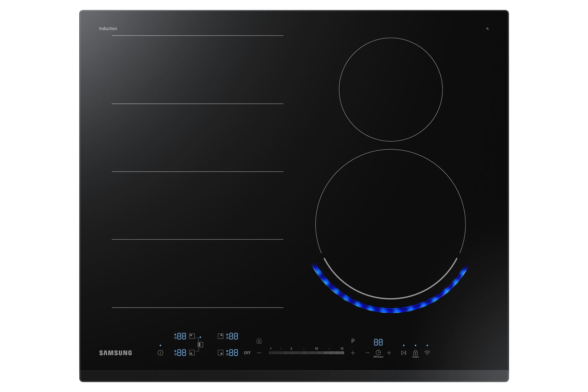Toggle the pause/resume play button
This screenshot has width=588, height=392.
click(404, 353)
